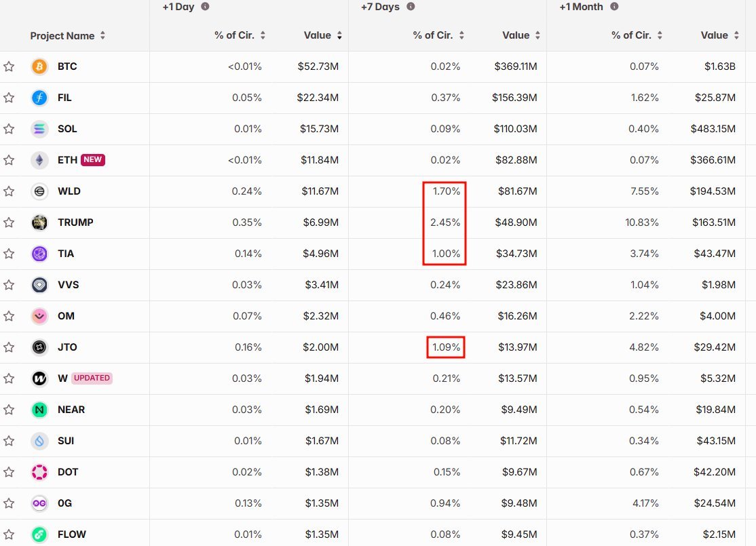
Task: Click the Bitcoin BTC coin icon
Action: pos(40,66)
